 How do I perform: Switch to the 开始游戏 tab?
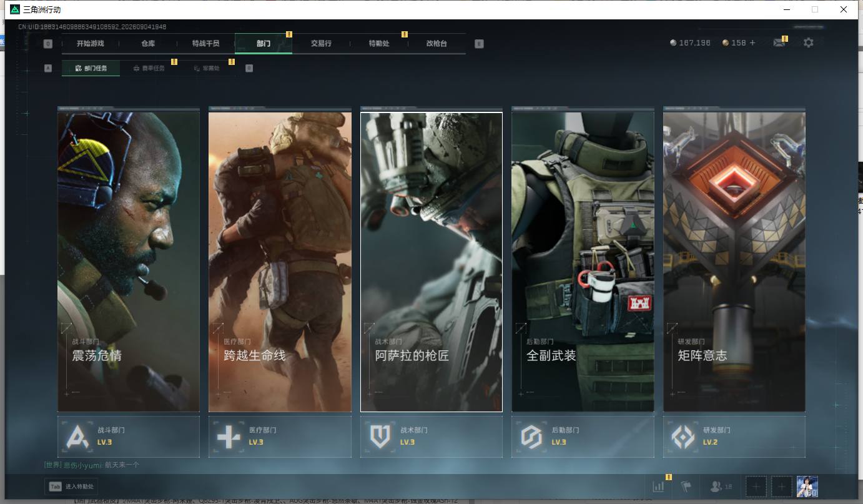[90, 44]
